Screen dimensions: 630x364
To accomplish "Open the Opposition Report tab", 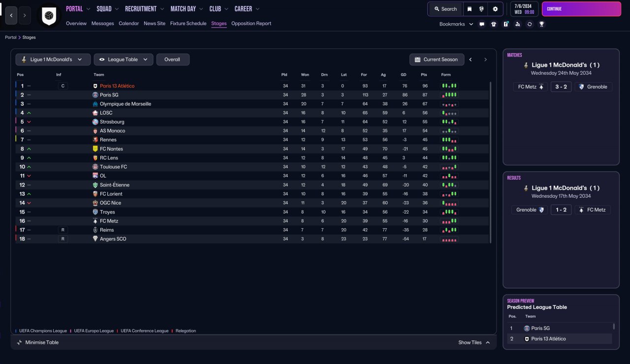I will [x=251, y=23].
